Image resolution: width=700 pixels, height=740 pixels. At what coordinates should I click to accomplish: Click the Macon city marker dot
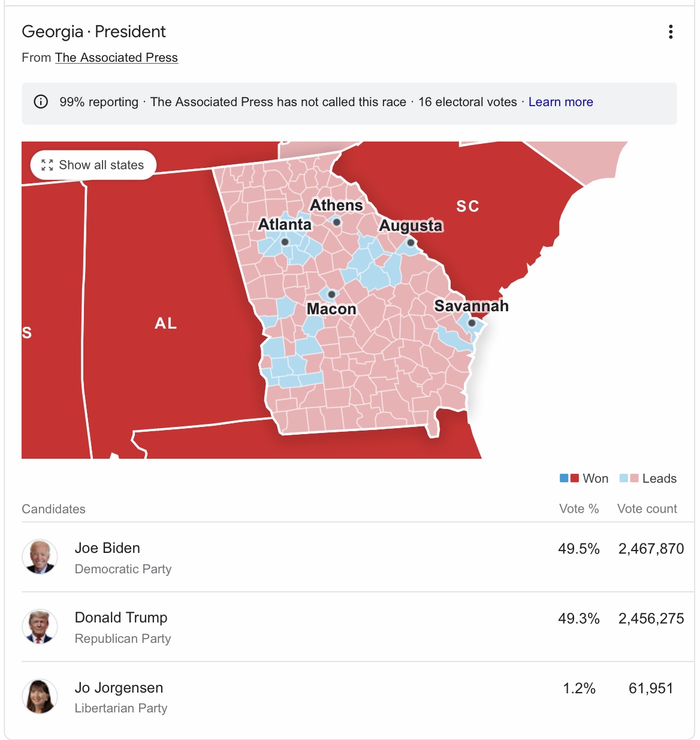point(331,294)
